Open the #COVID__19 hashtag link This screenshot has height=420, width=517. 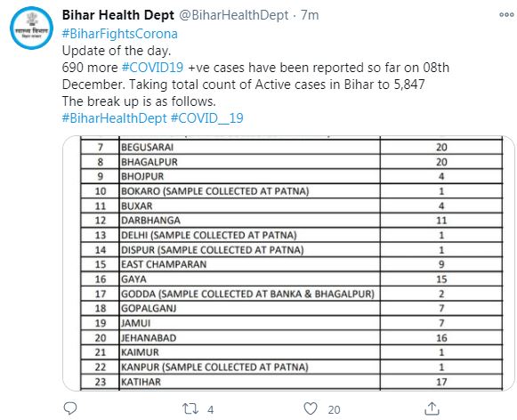(x=207, y=118)
